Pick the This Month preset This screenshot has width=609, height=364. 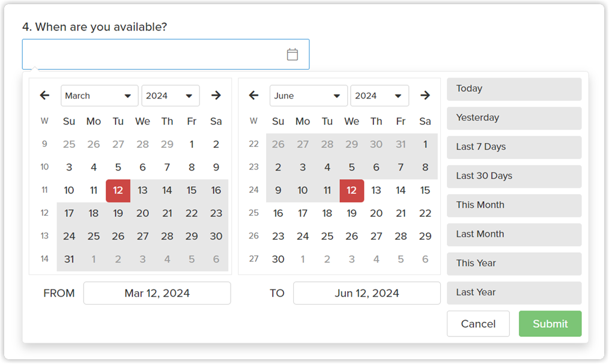(514, 205)
